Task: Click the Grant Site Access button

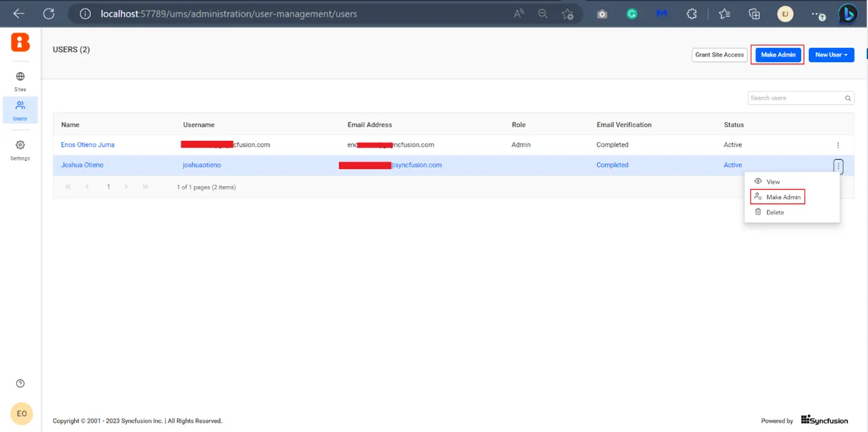Action: pyautogui.click(x=719, y=55)
